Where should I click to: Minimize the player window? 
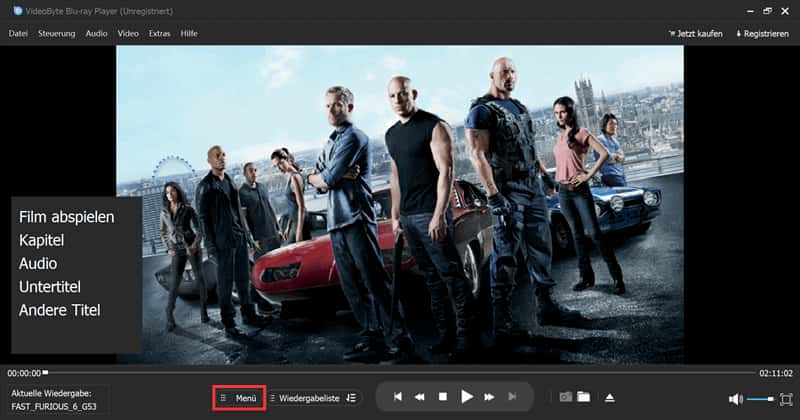pyautogui.click(x=751, y=11)
